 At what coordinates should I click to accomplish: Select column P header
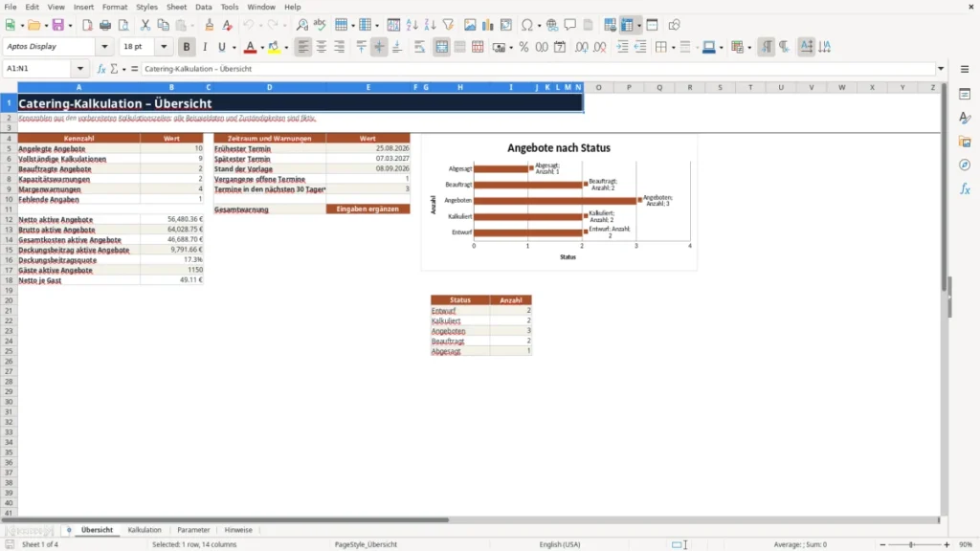click(629, 87)
